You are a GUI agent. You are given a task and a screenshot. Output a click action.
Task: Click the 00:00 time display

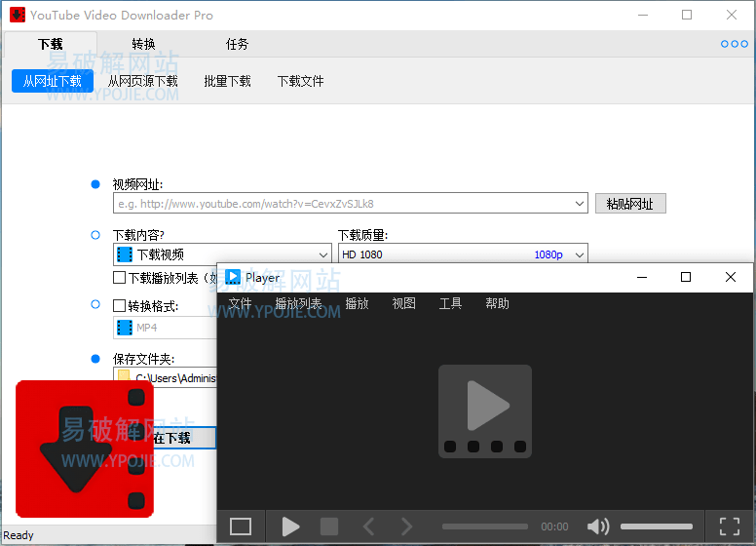pyautogui.click(x=554, y=526)
